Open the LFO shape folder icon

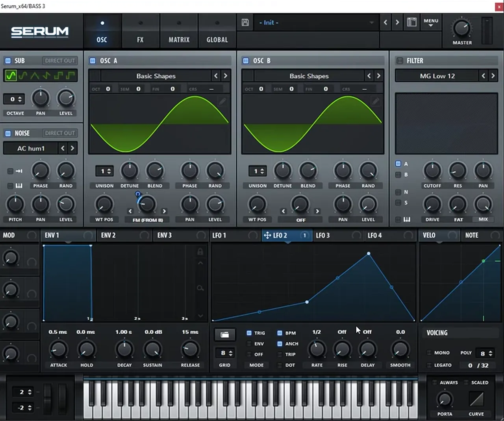[x=225, y=334]
